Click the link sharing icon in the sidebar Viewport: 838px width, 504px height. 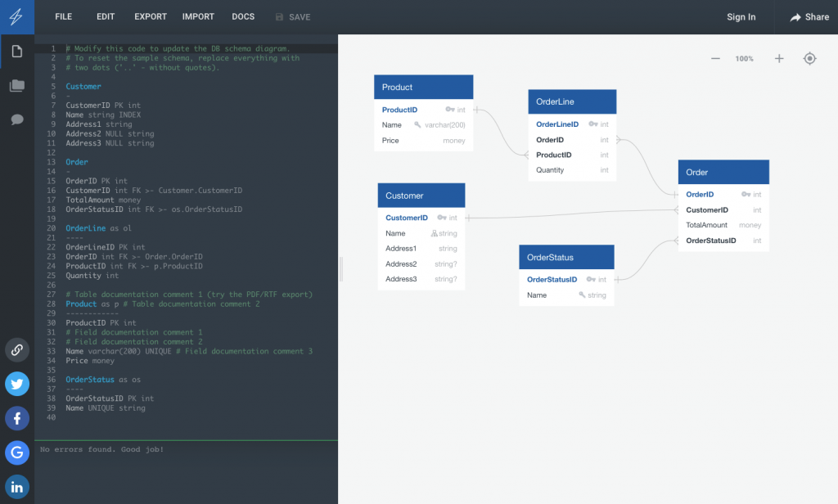(x=16, y=349)
